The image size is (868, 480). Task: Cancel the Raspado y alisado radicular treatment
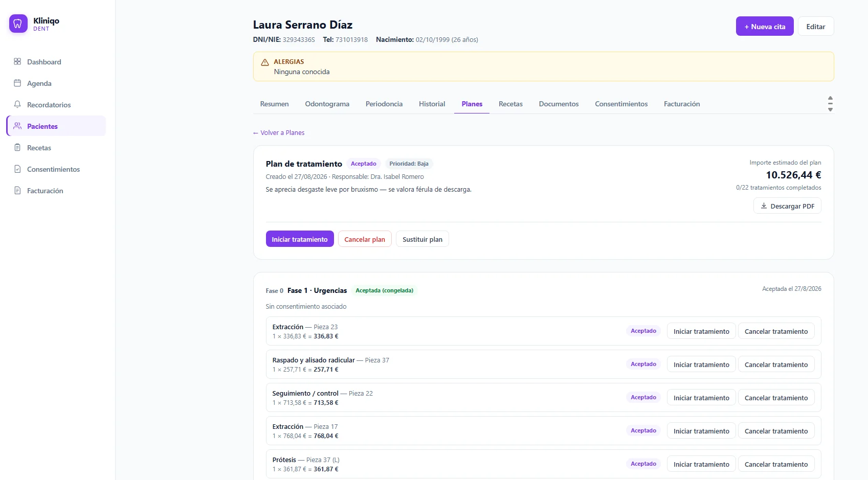click(x=776, y=364)
